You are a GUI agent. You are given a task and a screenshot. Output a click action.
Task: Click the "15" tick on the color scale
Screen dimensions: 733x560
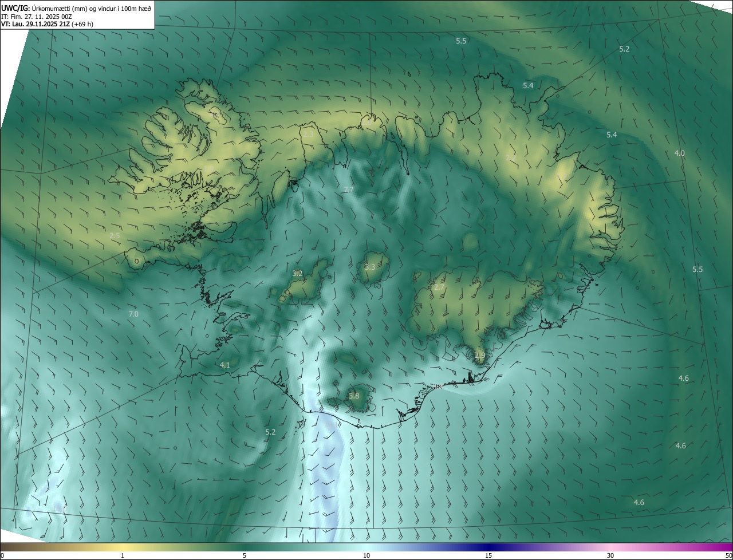(x=488, y=556)
